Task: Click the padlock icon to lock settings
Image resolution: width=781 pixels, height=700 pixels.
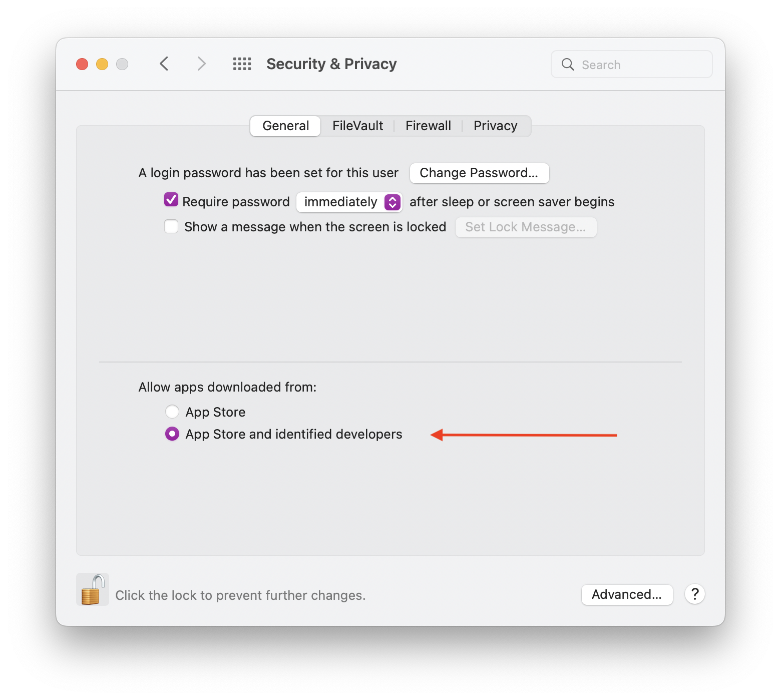Action: 93,590
